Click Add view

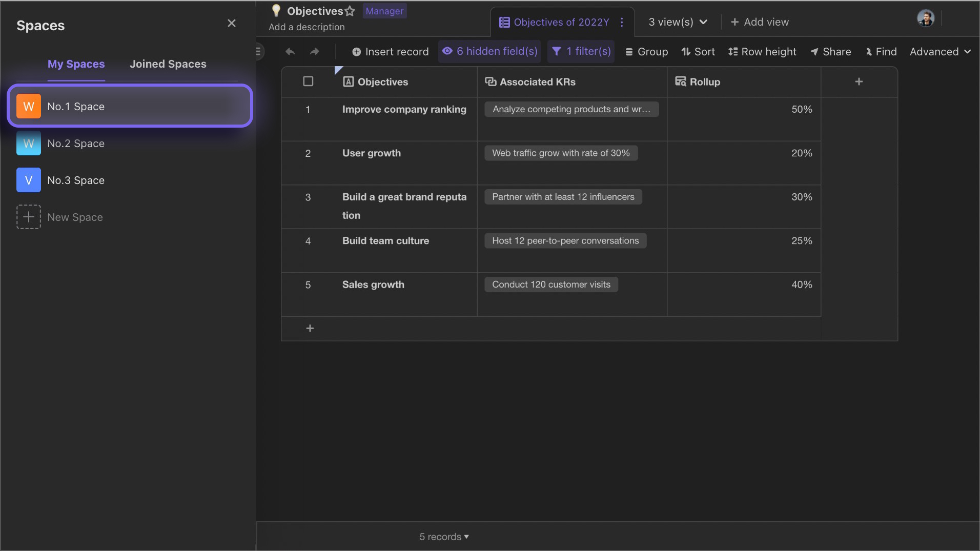click(x=759, y=22)
